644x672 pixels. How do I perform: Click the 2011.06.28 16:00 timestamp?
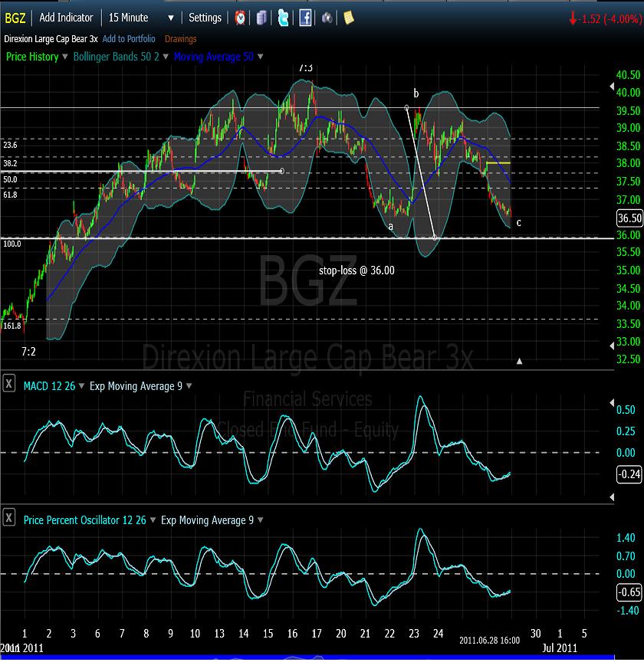coord(490,640)
